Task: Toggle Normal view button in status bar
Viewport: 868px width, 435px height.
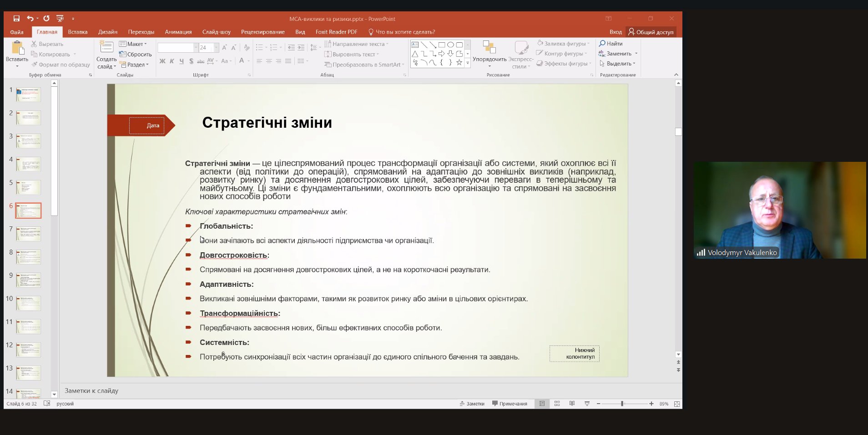Action: click(x=542, y=404)
